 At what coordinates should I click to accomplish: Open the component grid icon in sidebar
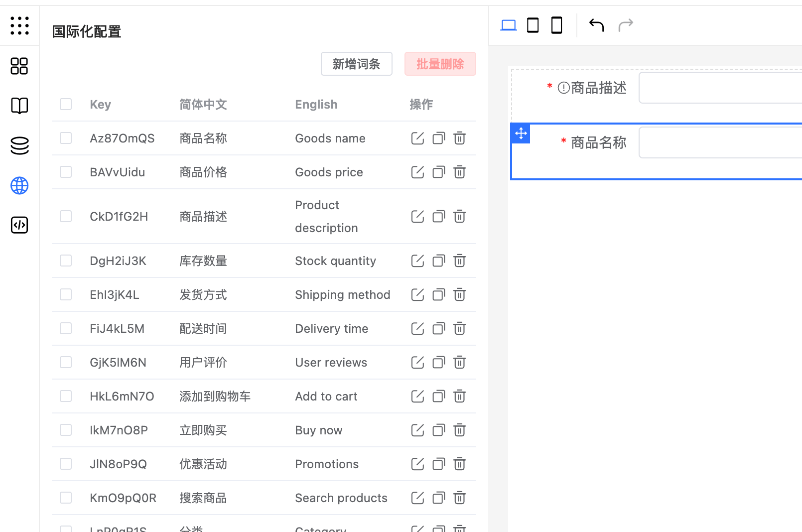coord(19,66)
